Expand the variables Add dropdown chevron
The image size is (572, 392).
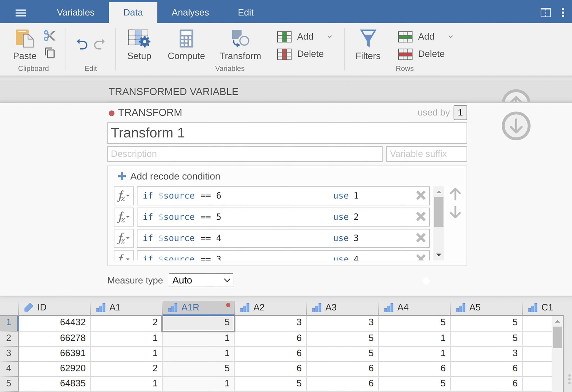(330, 37)
